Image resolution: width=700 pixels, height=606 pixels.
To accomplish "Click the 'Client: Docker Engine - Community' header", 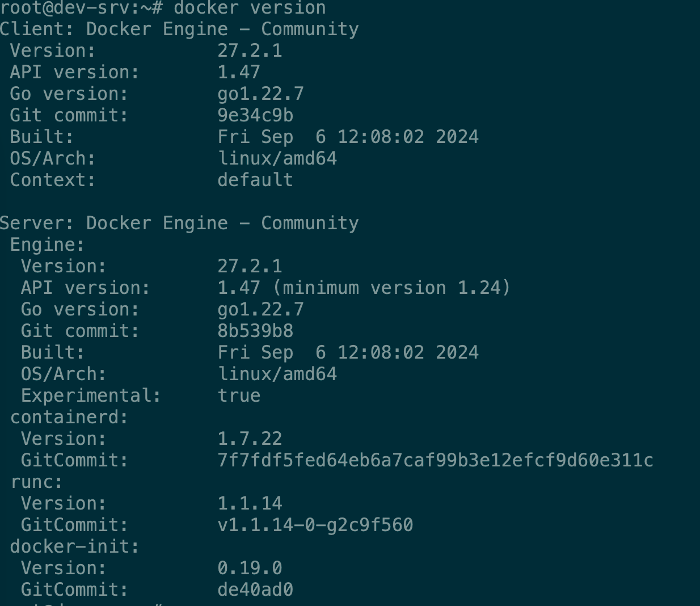I will 179,29.
